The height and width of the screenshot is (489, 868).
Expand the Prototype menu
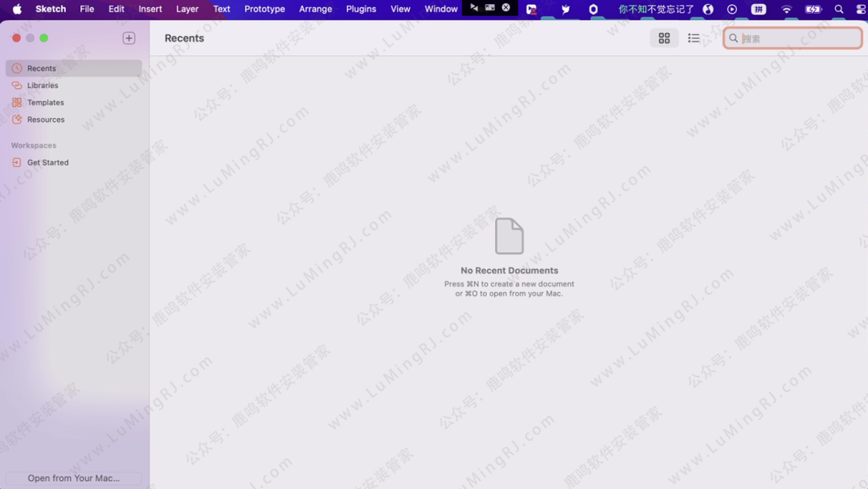click(264, 9)
